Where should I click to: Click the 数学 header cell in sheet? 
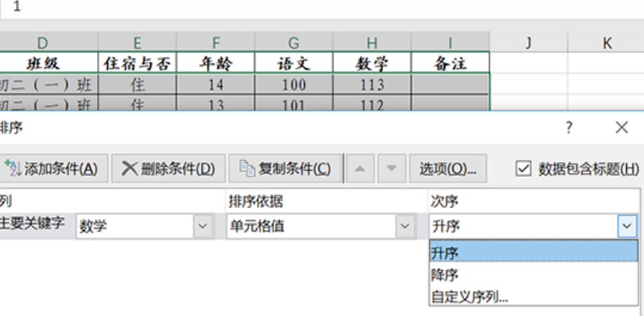372,63
